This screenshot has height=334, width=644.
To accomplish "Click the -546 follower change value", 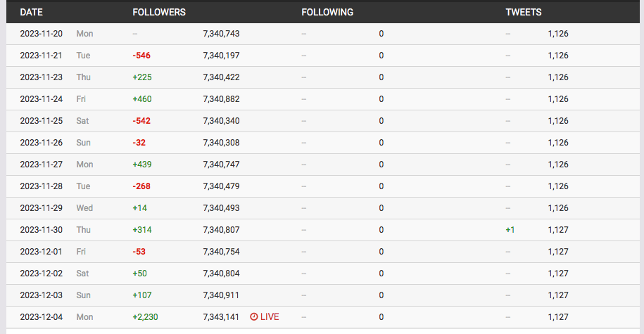I will 141,56.
